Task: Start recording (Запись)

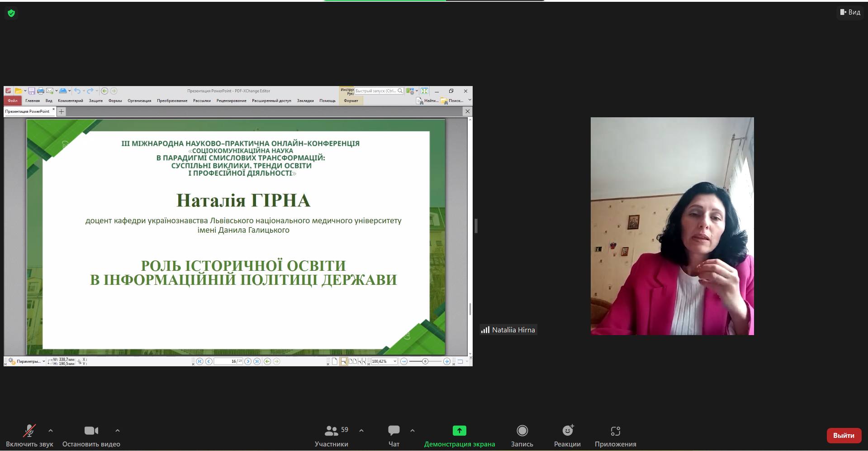Action: (522, 436)
